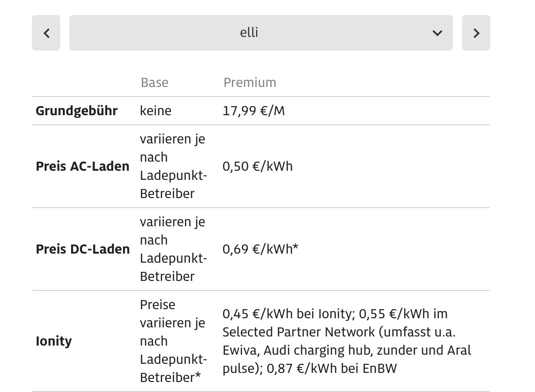Click the Preis AC-Laden row label
This screenshot has width=535, height=392.
point(82,166)
